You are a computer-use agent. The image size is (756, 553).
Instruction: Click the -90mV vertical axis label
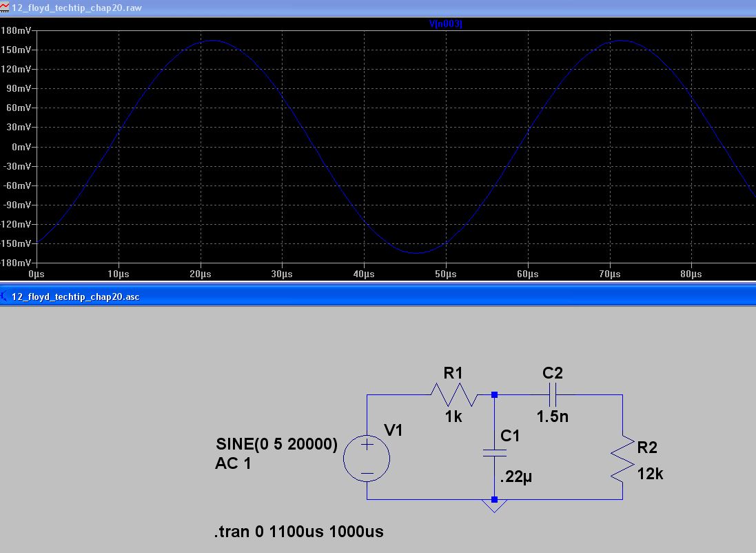pyautogui.click(x=17, y=205)
